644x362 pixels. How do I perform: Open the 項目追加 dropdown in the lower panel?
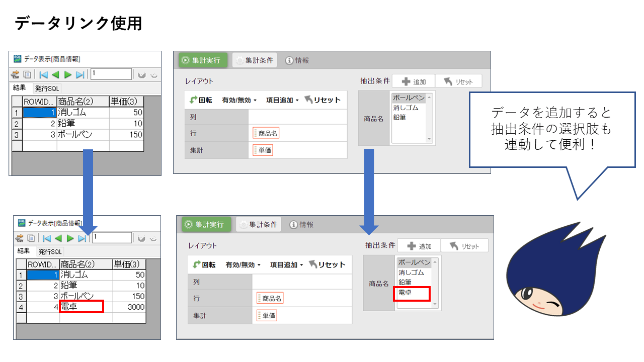tap(286, 264)
